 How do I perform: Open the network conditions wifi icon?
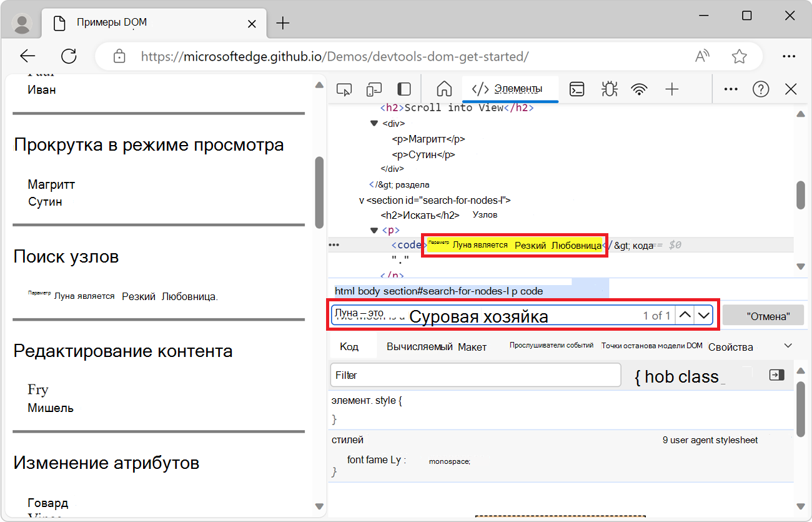click(x=639, y=89)
